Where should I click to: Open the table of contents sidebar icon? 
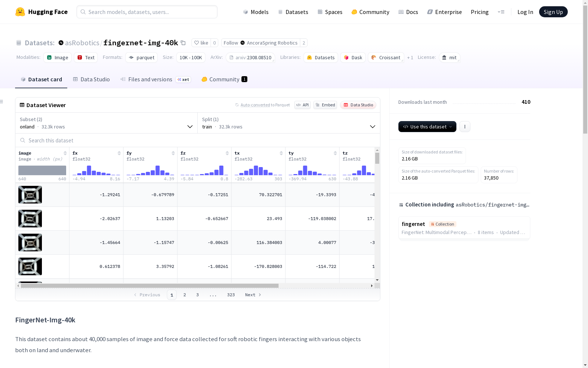point(2,102)
